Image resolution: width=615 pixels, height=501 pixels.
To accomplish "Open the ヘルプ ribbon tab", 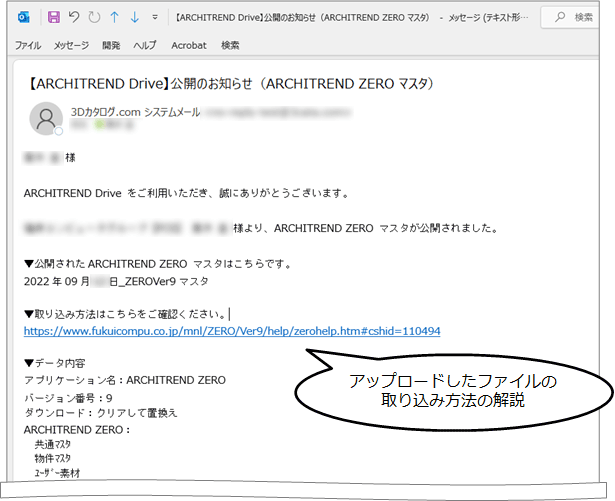I will [145, 46].
